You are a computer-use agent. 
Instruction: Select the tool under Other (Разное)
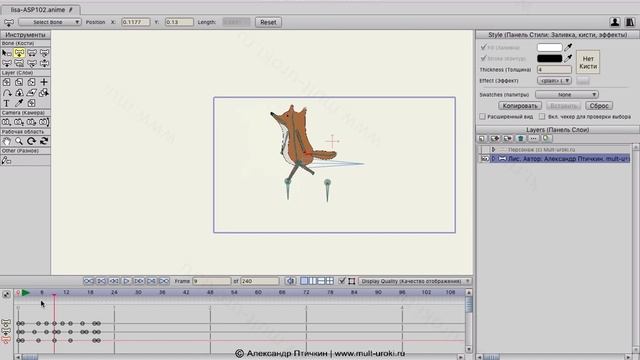click(x=7, y=160)
